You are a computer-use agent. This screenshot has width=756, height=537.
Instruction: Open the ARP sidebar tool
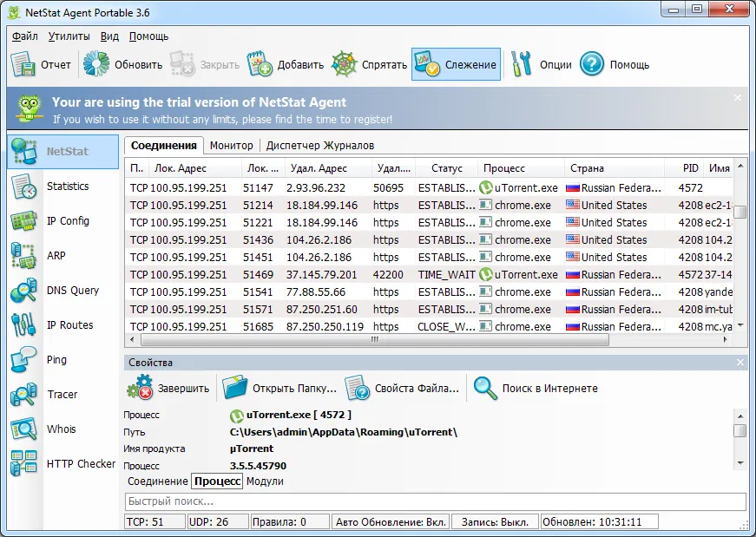click(23, 256)
